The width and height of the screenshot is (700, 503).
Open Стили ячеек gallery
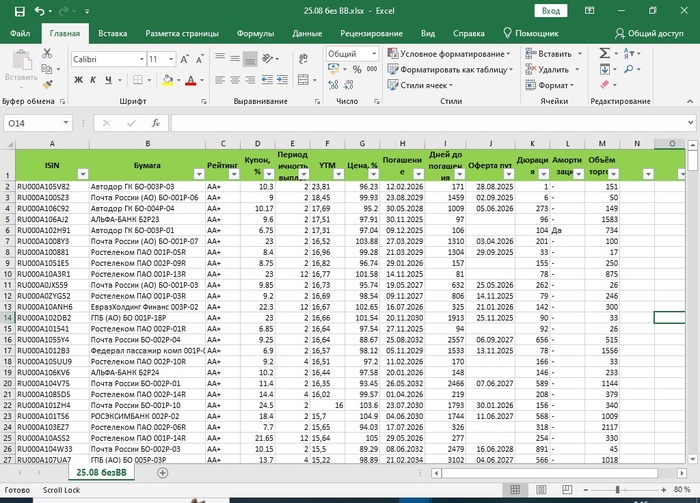(x=420, y=85)
